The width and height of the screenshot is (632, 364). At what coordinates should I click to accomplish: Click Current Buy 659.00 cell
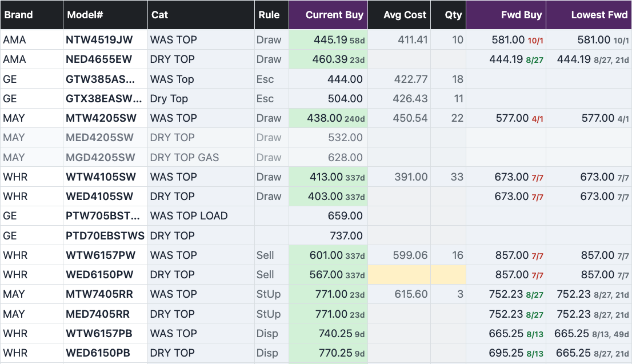click(328, 215)
